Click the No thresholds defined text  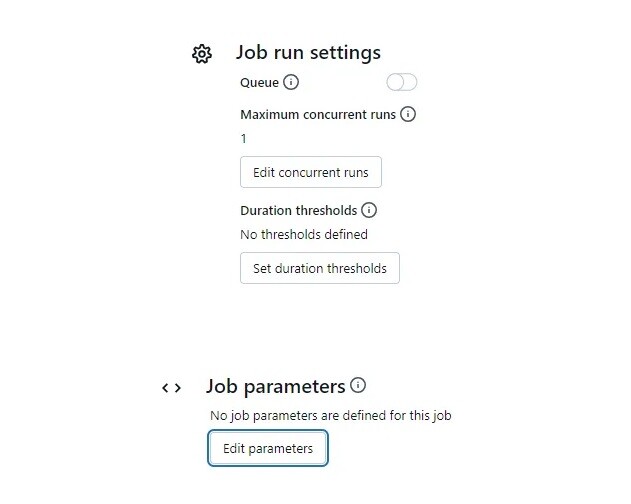[304, 234]
